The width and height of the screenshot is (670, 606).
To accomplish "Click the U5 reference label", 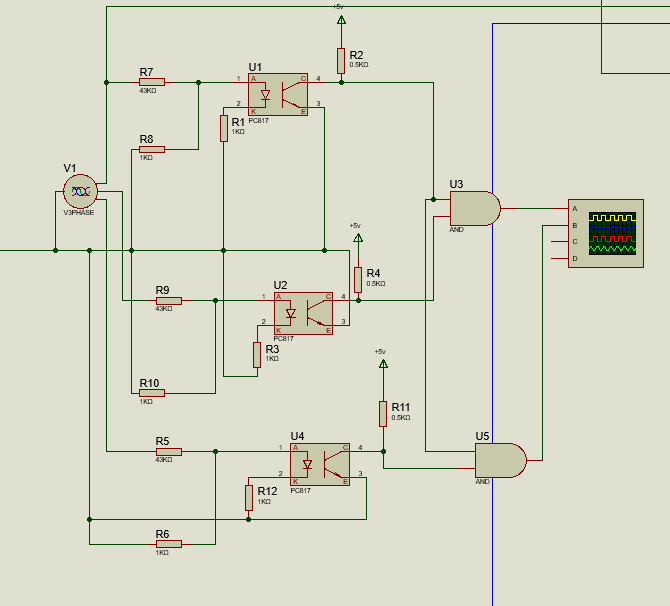I will (x=482, y=436).
